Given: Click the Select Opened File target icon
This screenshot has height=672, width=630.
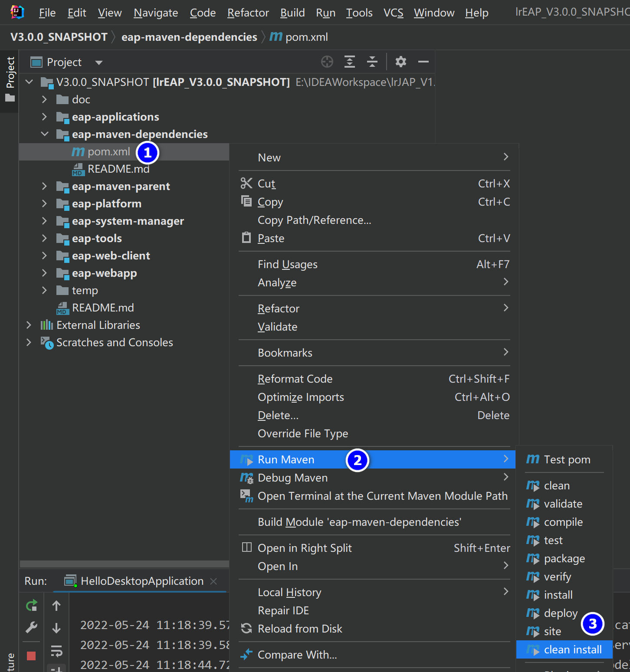Looking at the screenshot, I should click(x=327, y=62).
